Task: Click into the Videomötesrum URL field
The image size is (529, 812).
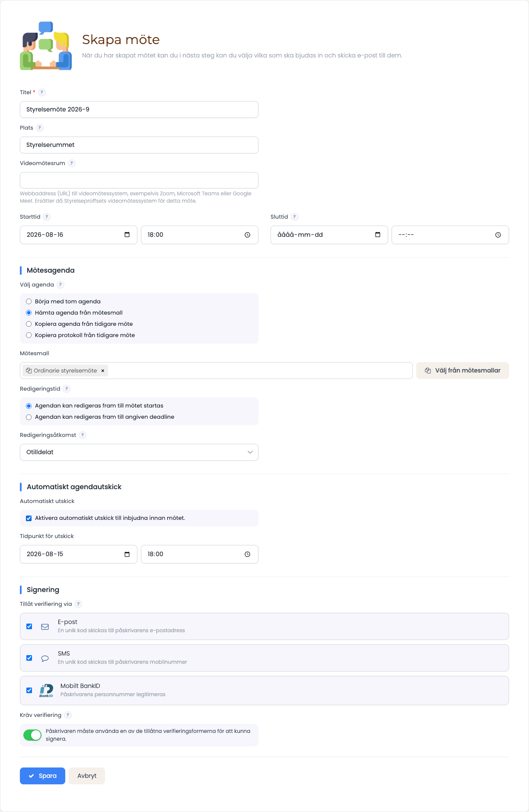Action: 139,180
